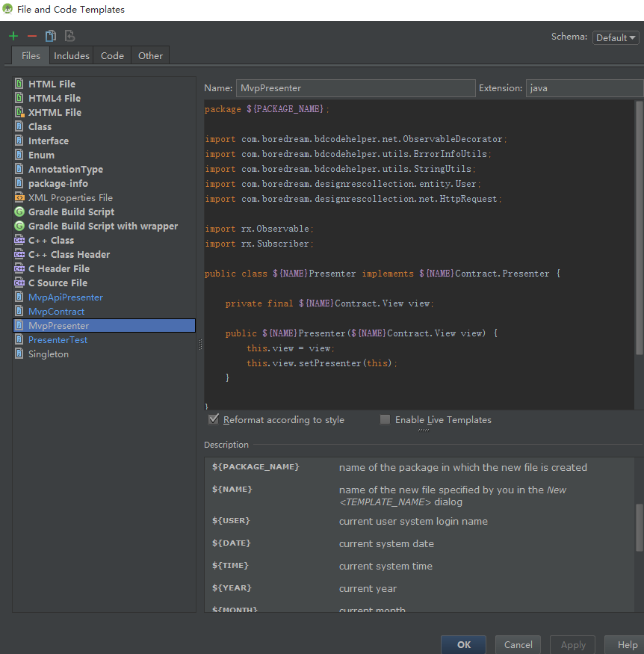This screenshot has width=644, height=654.
Task: Switch to the Includes tab
Action: (x=72, y=55)
